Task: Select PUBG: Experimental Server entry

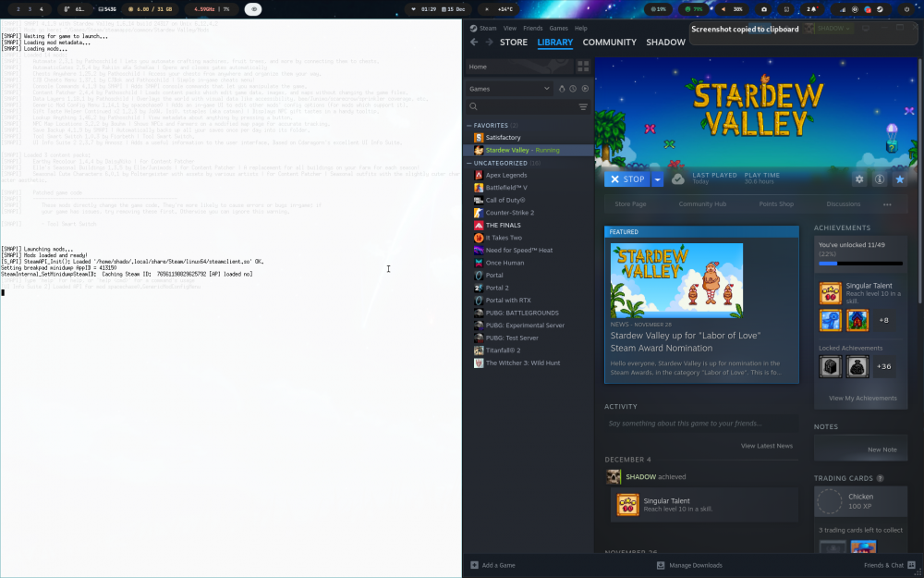Action: (x=529, y=326)
